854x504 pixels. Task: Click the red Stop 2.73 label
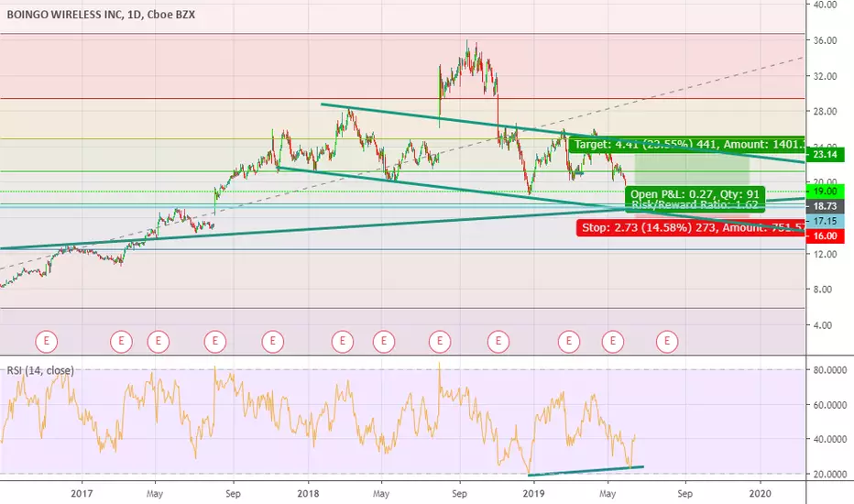tap(691, 228)
